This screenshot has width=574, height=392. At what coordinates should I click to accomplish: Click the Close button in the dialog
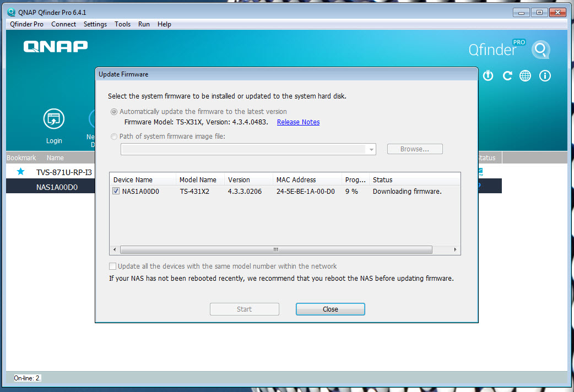330,309
